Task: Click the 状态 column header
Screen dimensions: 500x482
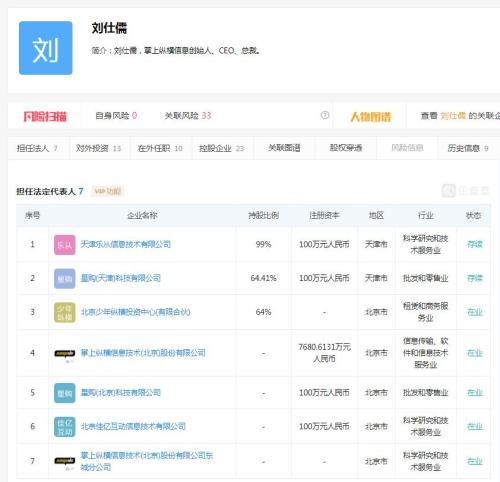Action: pyautogui.click(x=473, y=215)
